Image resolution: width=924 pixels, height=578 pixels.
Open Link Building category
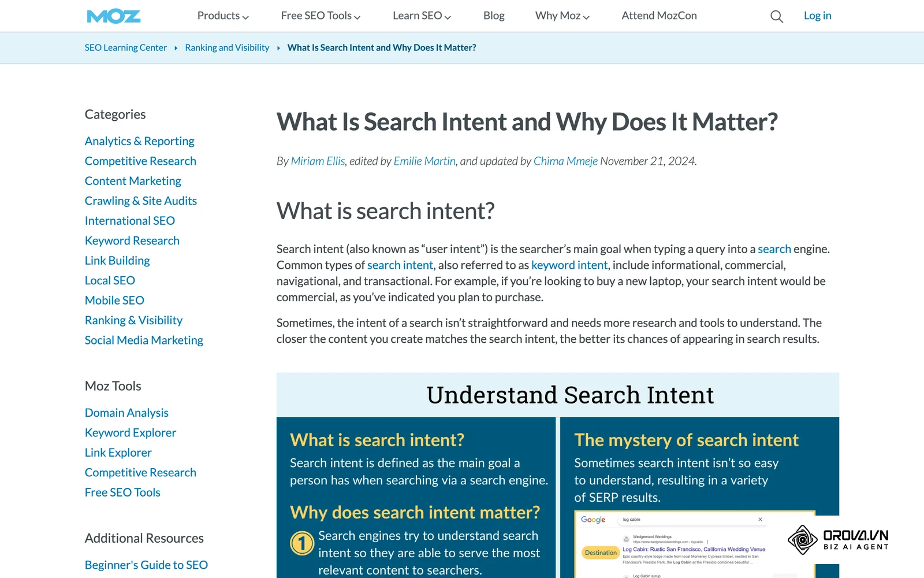click(x=117, y=261)
